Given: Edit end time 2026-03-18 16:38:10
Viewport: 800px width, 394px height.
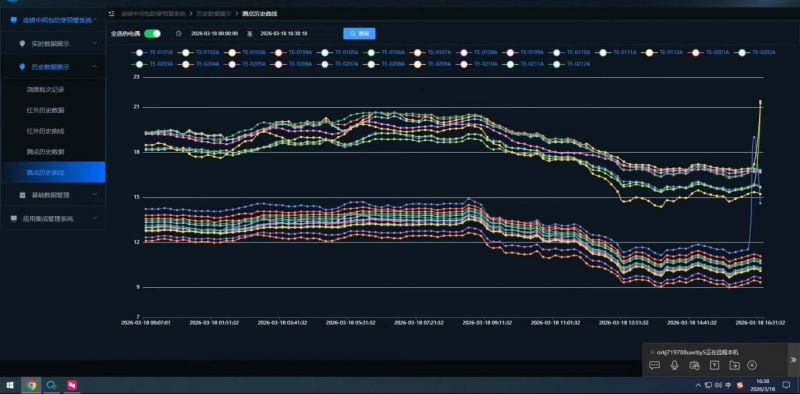Looking at the screenshot, I should pyautogui.click(x=284, y=34).
